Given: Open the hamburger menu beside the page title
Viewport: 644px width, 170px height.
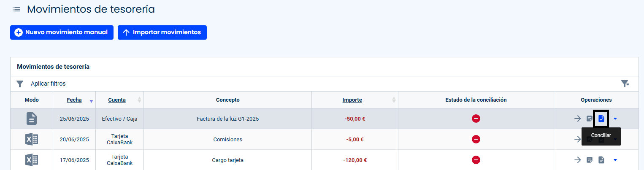Looking at the screenshot, I should pyautogui.click(x=16, y=9).
